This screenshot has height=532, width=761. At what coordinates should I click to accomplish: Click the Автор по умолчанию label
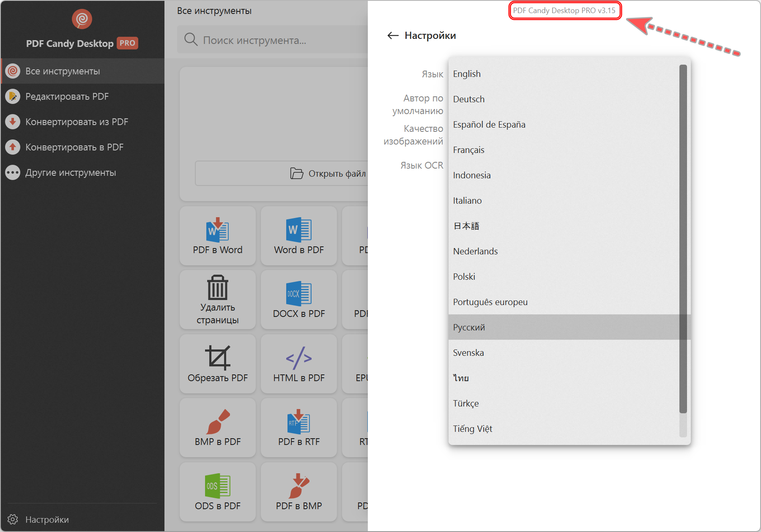coord(418,104)
